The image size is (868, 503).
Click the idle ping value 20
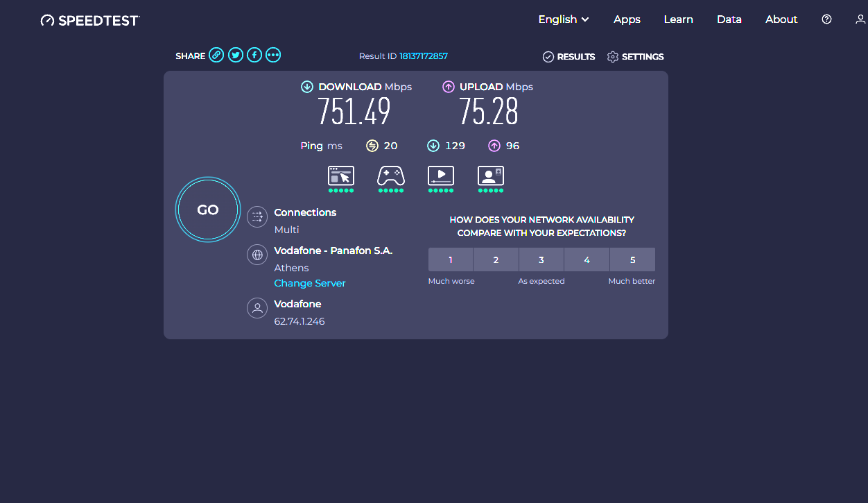point(391,146)
